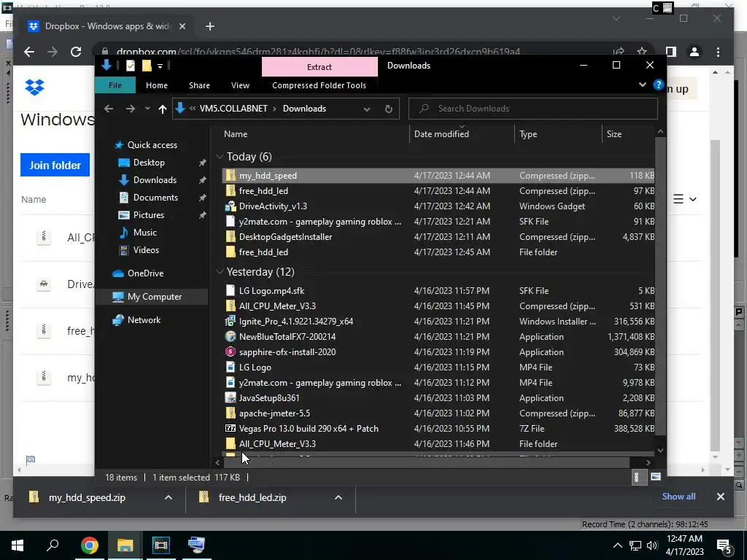Image resolution: width=747 pixels, height=560 pixels.
Task: Open File Explorer from the taskbar
Action: coord(125,545)
